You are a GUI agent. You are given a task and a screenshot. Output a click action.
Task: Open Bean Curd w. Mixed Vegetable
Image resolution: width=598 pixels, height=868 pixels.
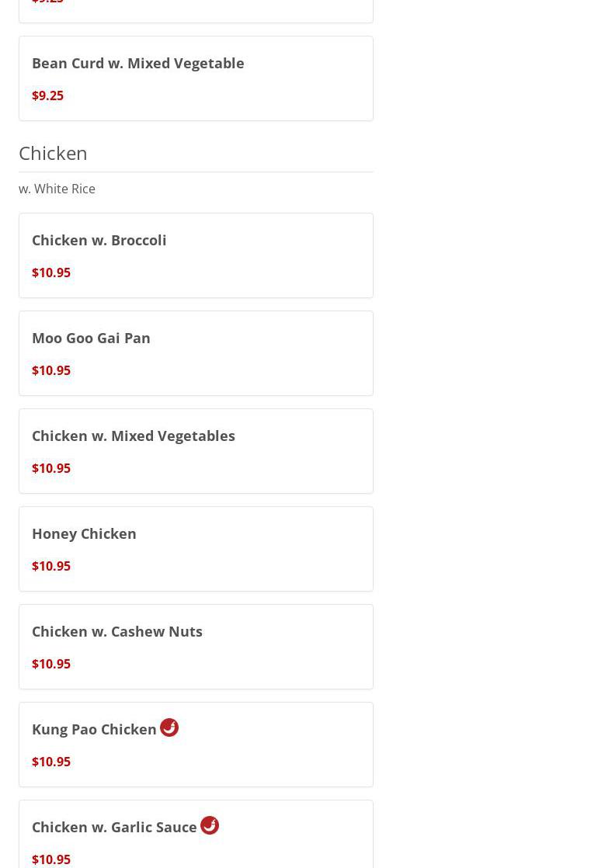(x=138, y=63)
